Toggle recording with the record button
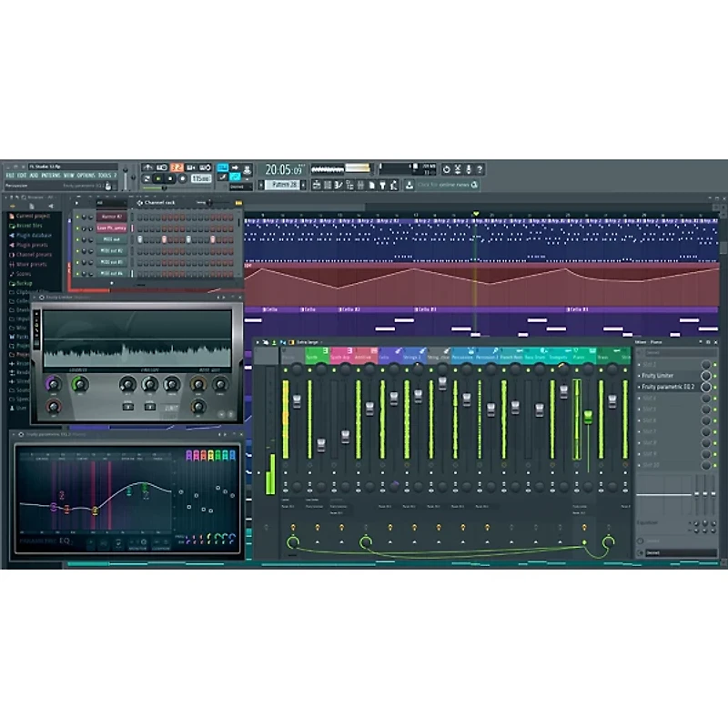This screenshot has width=728, height=728. (182, 178)
